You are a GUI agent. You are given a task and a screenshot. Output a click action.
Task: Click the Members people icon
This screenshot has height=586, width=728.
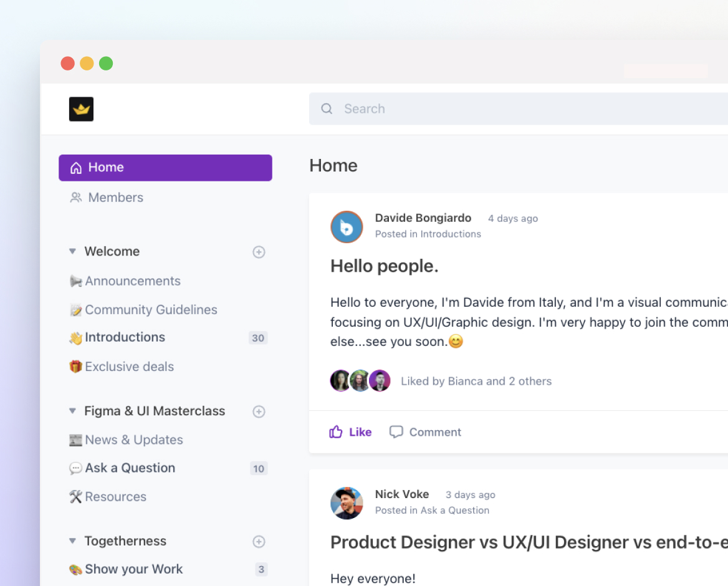[x=75, y=198]
